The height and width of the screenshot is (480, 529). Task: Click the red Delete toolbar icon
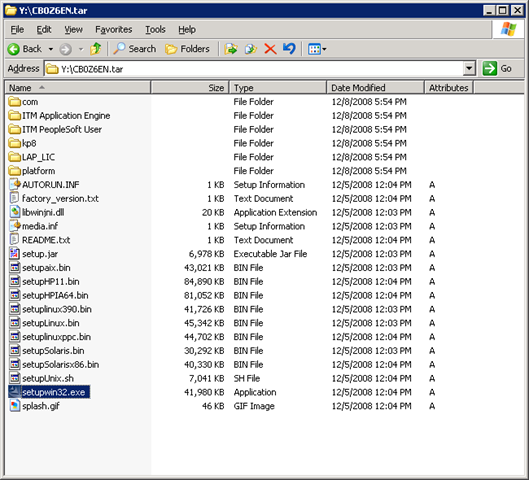(270, 49)
